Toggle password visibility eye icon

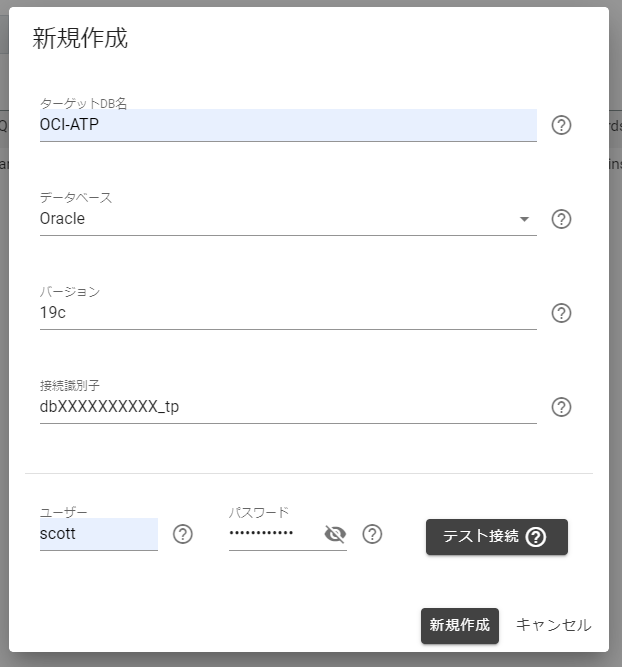tap(335, 534)
